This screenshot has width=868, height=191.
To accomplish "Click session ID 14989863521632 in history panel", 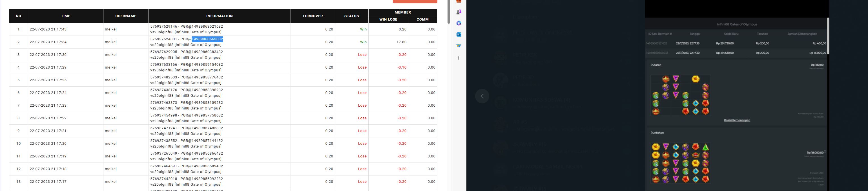I will [x=656, y=43].
